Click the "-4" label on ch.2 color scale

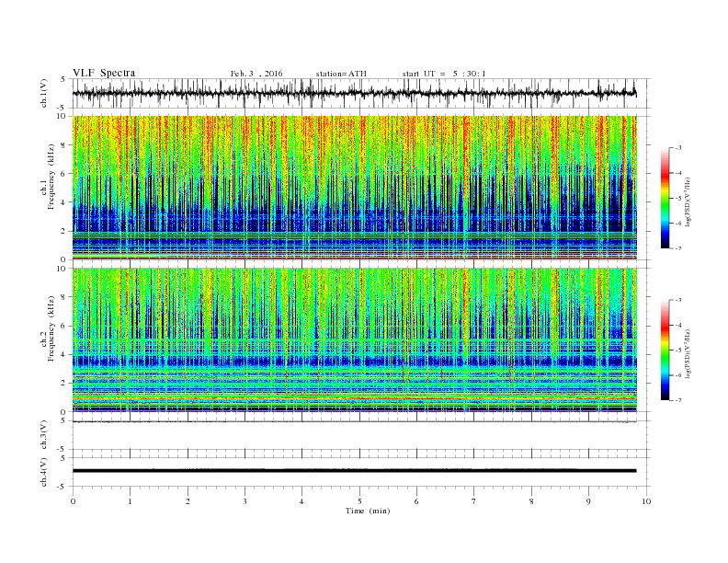pos(678,325)
